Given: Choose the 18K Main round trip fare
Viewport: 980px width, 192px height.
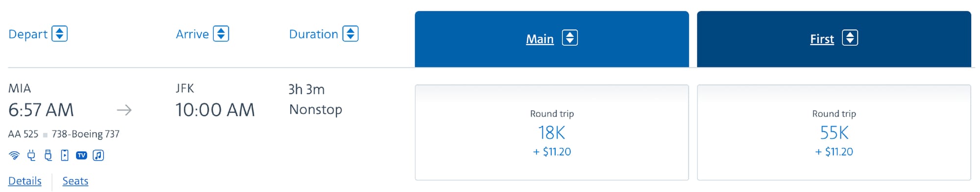Looking at the screenshot, I should tap(552, 133).
